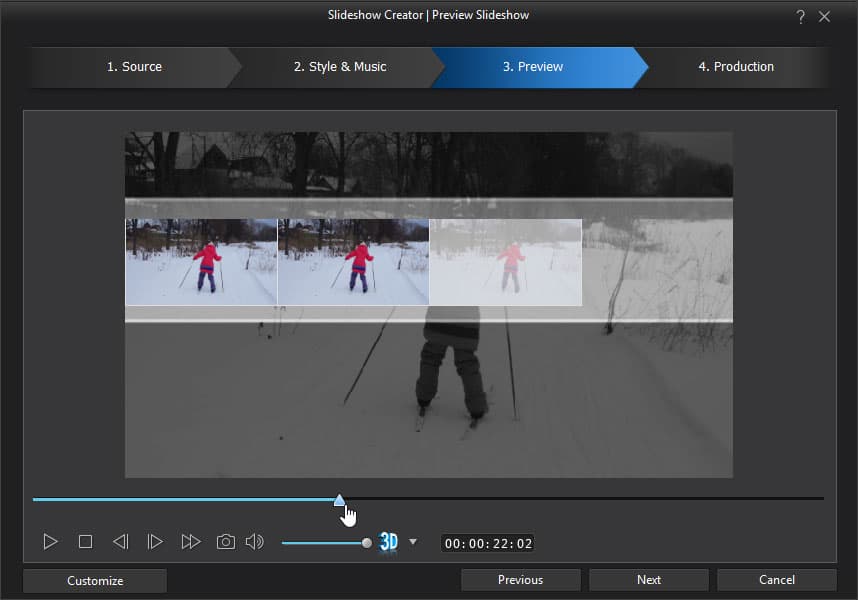Click the preview timeline scrubber handle
The height and width of the screenshot is (600, 858).
(339, 499)
